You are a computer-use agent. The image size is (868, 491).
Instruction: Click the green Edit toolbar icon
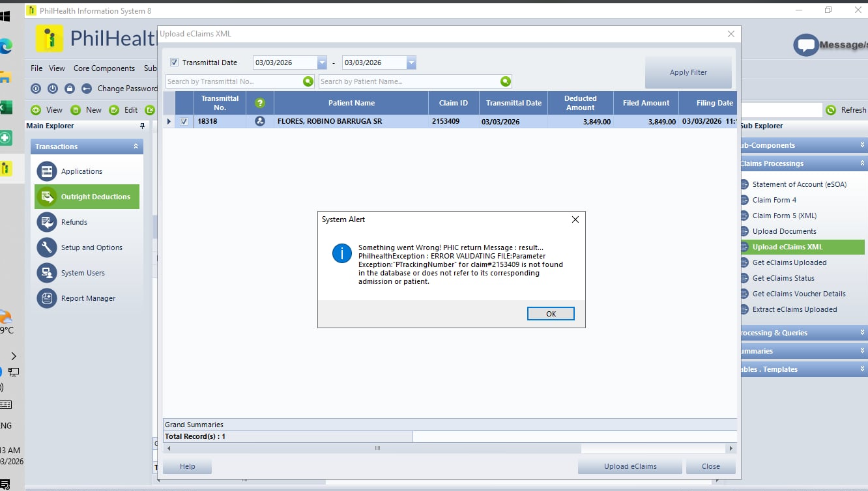114,110
